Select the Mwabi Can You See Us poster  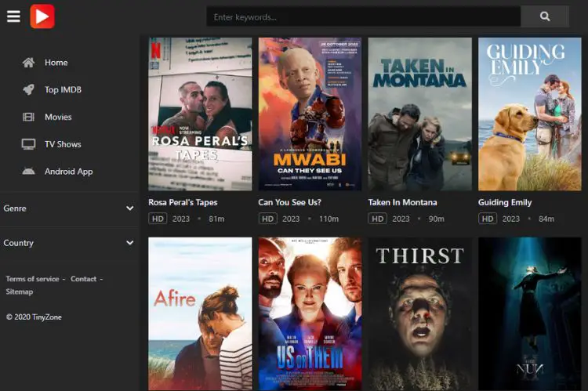(x=310, y=114)
